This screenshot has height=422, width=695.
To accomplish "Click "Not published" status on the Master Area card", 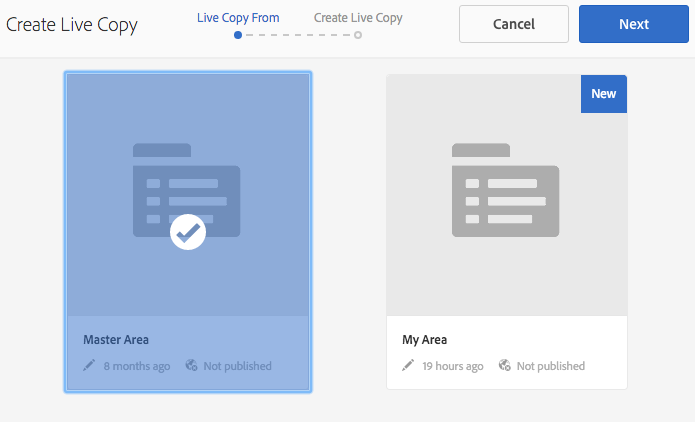I will pyautogui.click(x=237, y=366).
